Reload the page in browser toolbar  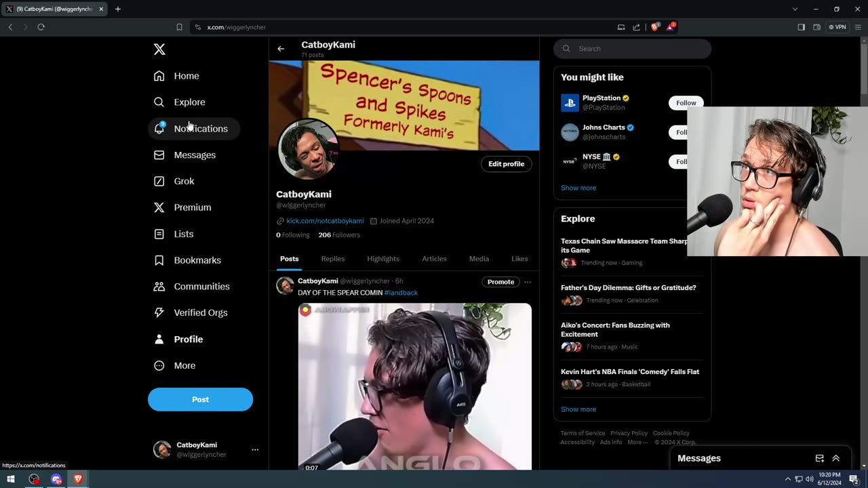[x=41, y=27]
